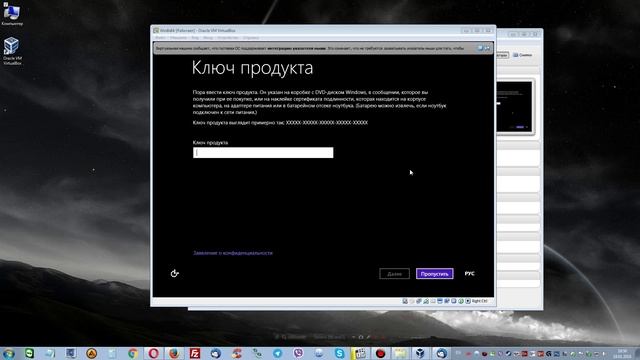Open the Файл menu in VirtualBox
640x360 pixels.
[161, 38]
